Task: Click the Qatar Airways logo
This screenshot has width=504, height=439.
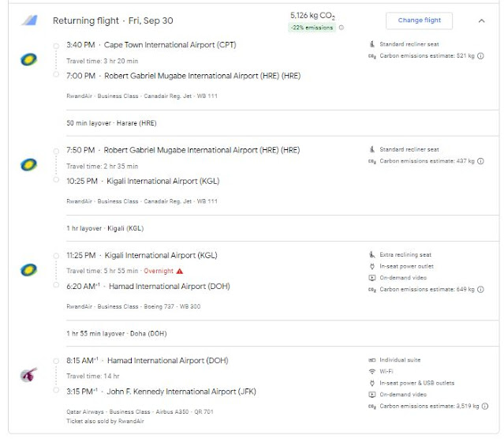Action: pos(27,375)
